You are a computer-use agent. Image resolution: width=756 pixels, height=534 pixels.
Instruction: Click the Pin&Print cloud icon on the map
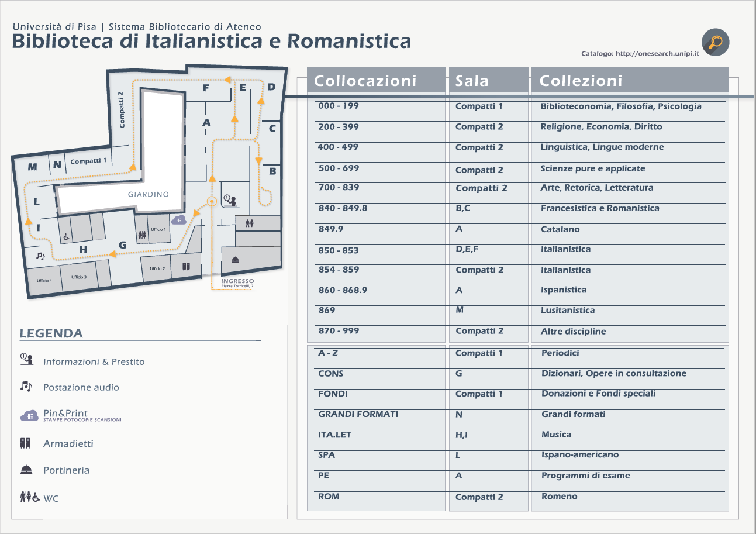[x=179, y=220]
